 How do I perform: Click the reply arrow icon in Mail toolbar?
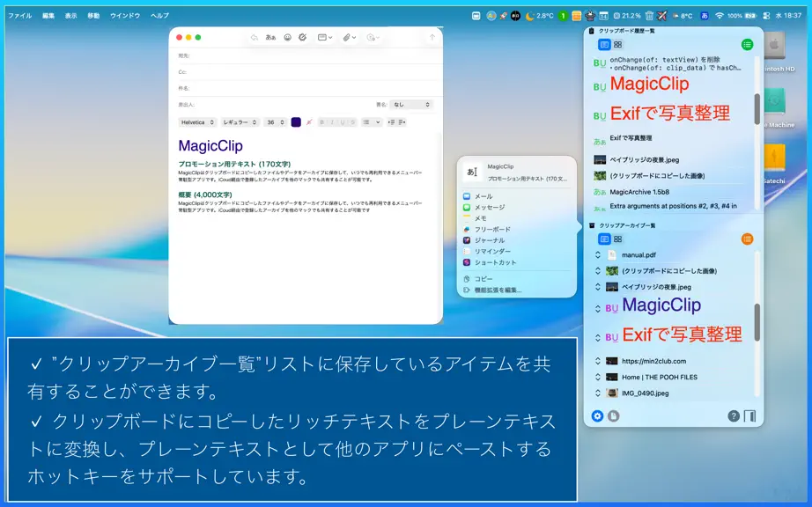tap(255, 37)
